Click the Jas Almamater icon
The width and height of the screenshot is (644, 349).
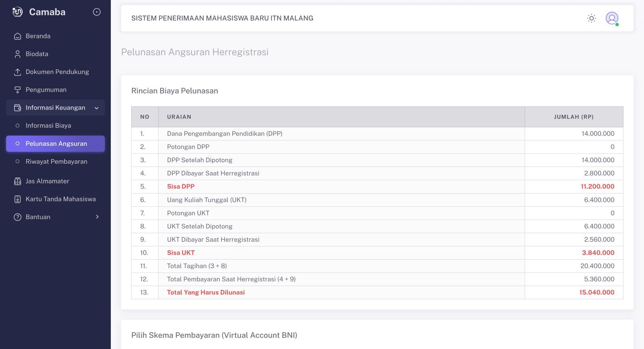pyautogui.click(x=17, y=181)
